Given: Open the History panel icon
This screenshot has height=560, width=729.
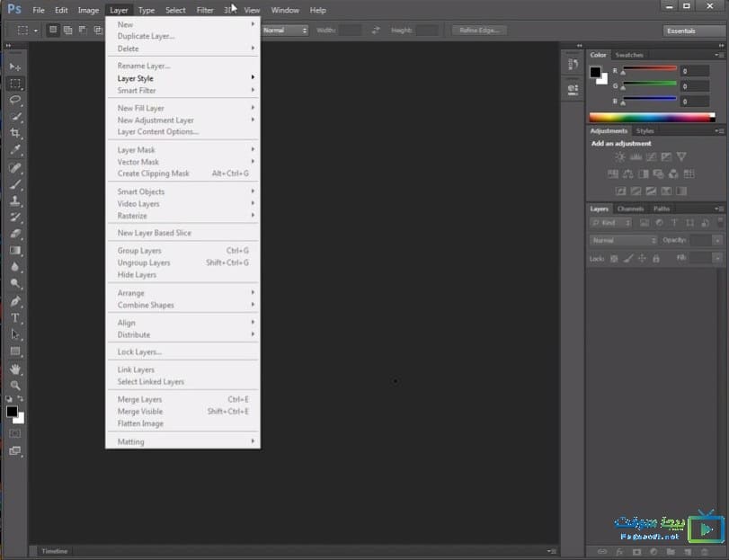Looking at the screenshot, I should [x=573, y=64].
